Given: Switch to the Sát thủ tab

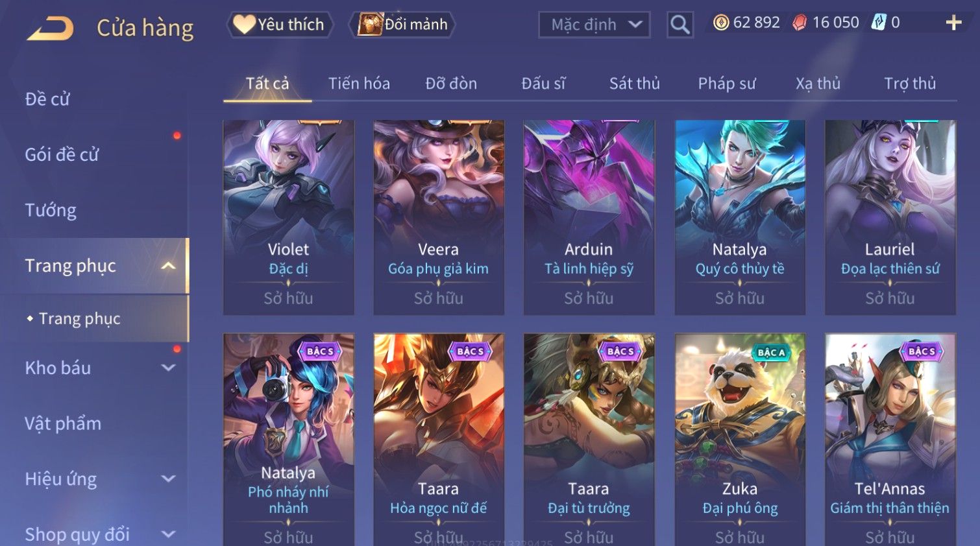Looking at the screenshot, I should click(634, 84).
